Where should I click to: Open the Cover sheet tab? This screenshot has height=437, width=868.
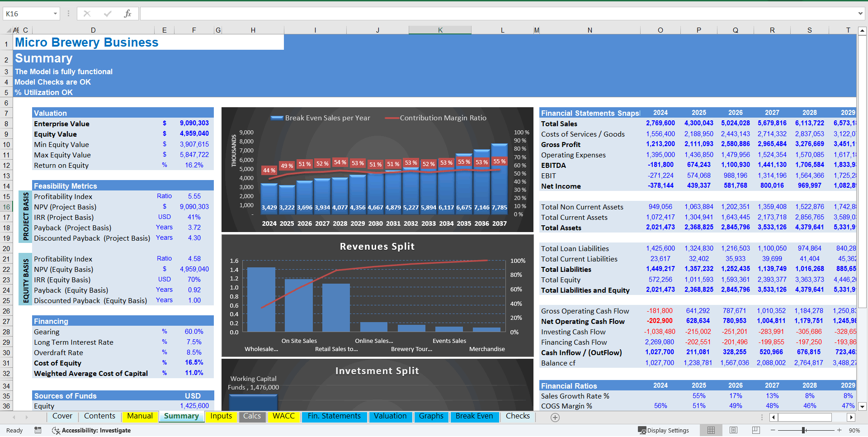click(62, 416)
